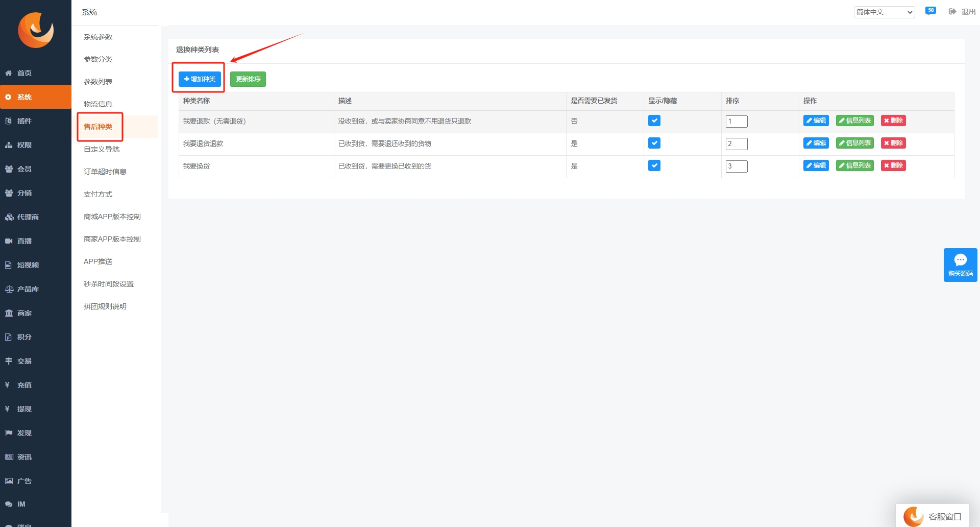Open the 资讯 news icon

point(9,457)
